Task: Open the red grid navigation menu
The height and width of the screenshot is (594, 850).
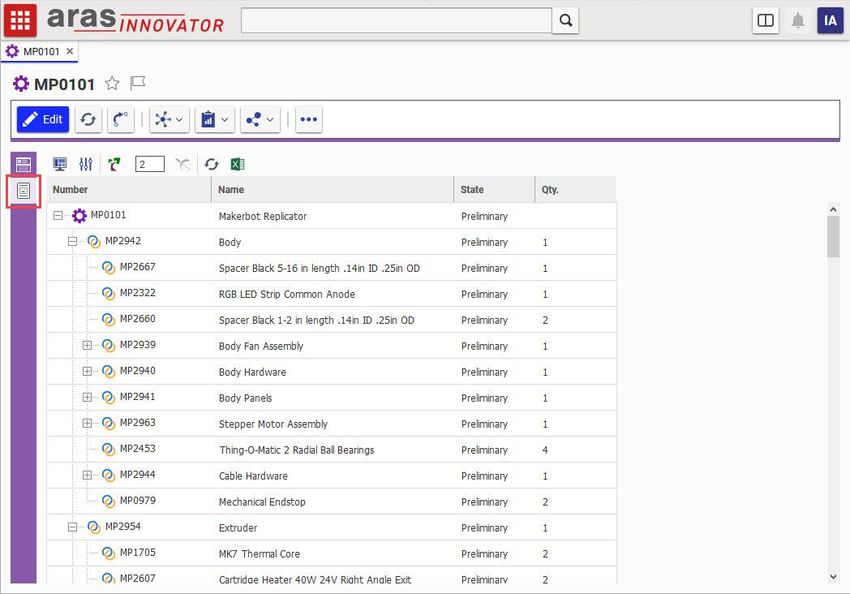Action: tap(20, 21)
